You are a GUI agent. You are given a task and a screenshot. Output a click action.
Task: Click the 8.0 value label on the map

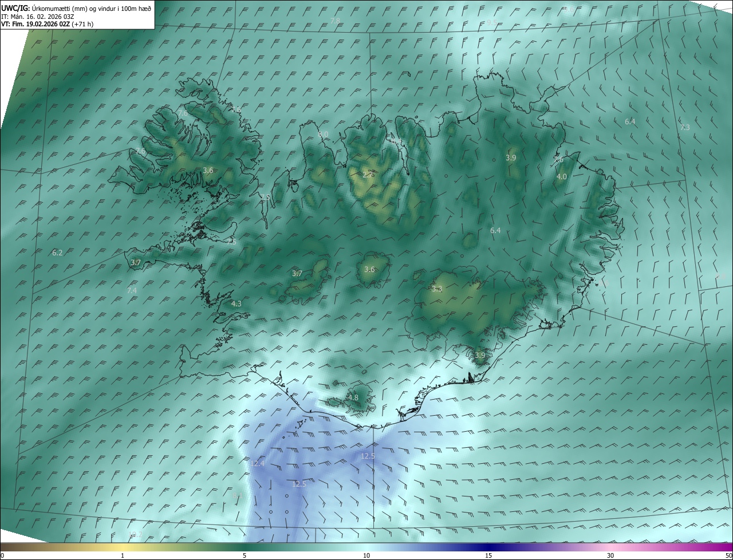[x=323, y=134]
